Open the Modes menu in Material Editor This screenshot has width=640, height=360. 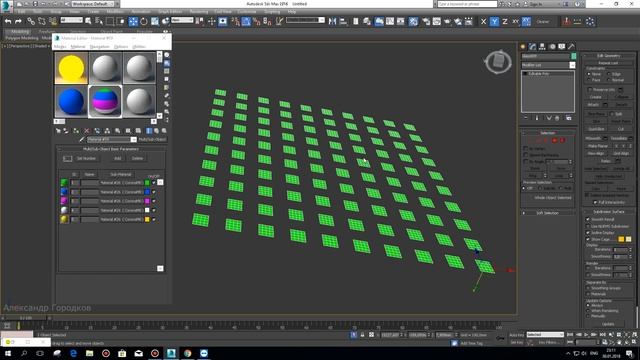(x=60, y=47)
